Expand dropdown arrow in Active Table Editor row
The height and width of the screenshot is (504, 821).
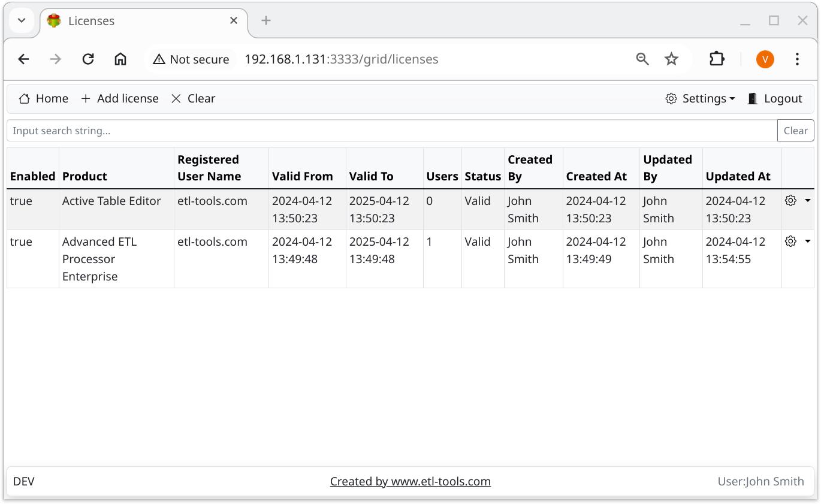click(x=807, y=201)
